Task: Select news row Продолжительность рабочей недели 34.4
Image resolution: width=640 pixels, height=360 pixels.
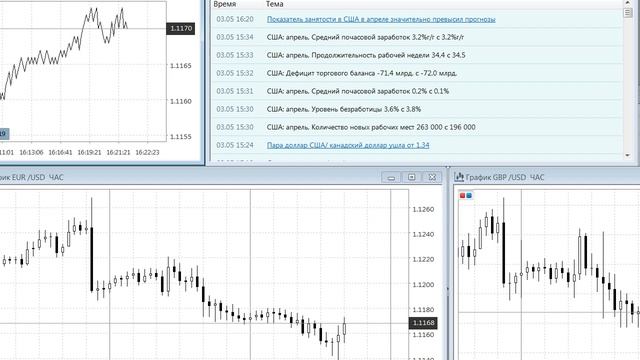Action: click(x=417, y=55)
